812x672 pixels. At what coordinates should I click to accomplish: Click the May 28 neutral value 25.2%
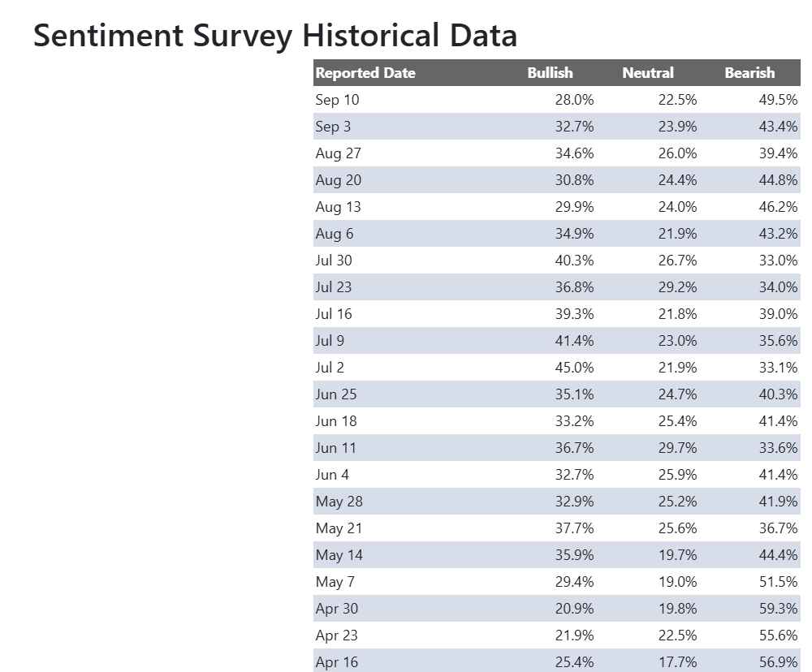[677, 502]
